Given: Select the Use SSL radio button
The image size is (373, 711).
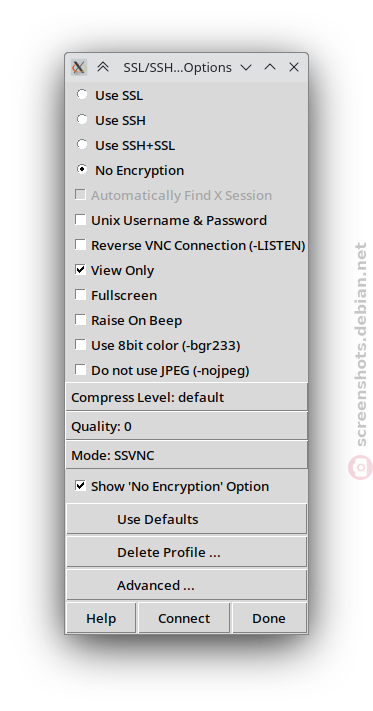Looking at the screenshot, I should 82,95.
